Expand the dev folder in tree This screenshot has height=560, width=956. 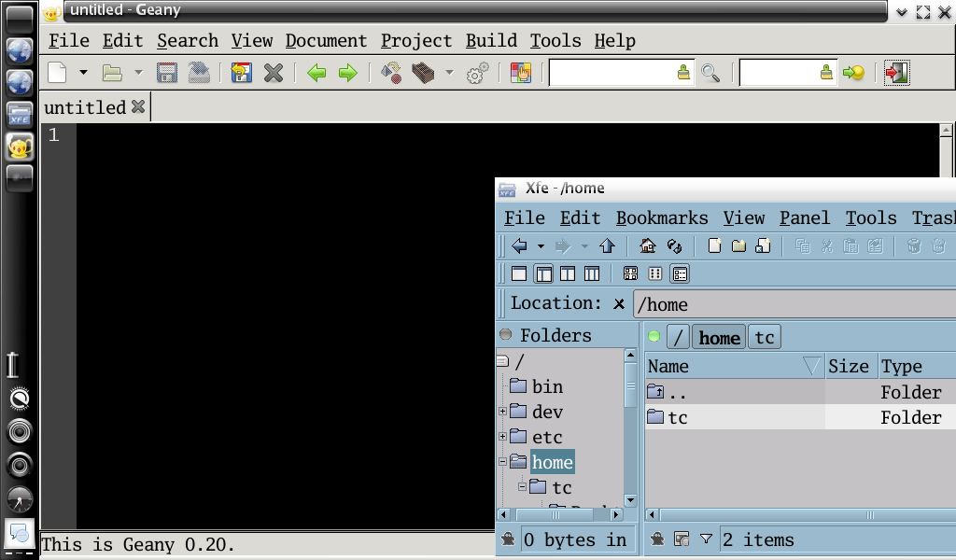coord(502,412)
